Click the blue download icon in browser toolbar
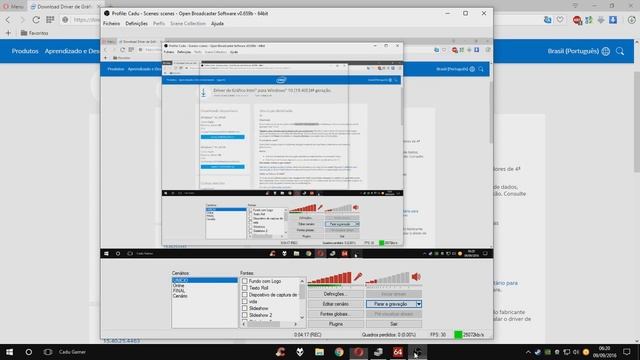This screenshot has width=640, height=360. tap(613, 20)
